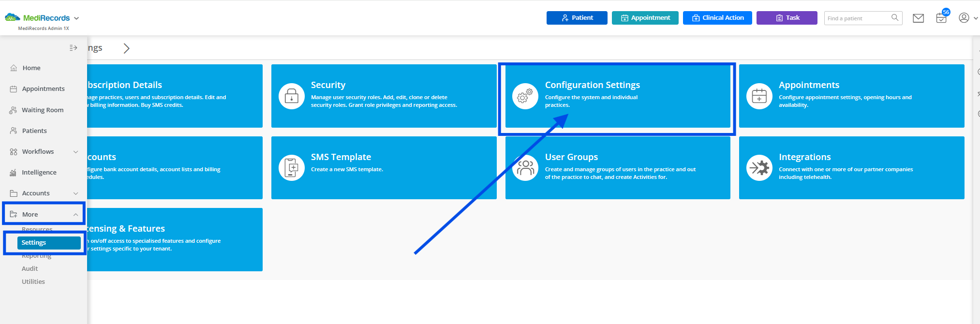Open the Licensing & Features tile
The image size is (980, 324).
click(x=175, y=239)
